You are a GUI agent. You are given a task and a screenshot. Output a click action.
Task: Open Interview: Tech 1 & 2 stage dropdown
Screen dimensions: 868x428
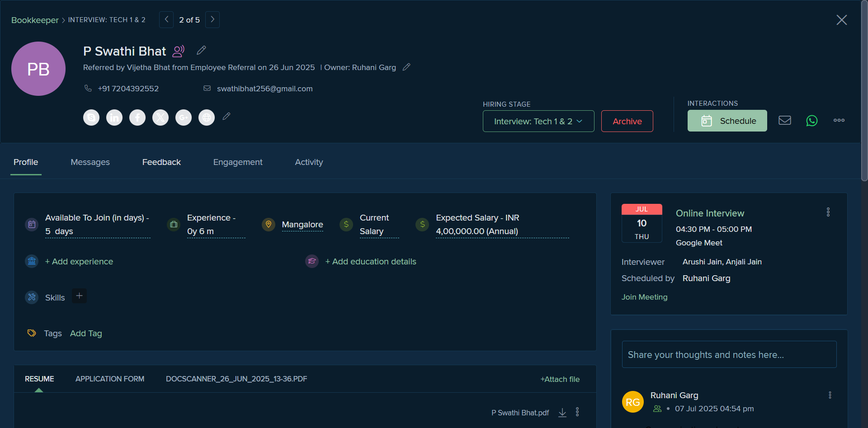click(x=538, y=121)
